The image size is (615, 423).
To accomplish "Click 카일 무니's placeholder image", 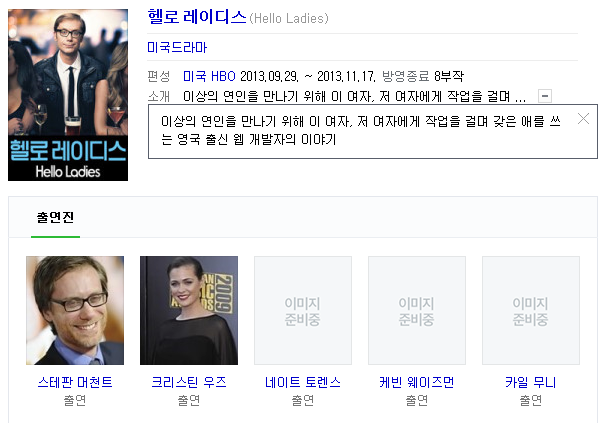I will (x=531, y=310).
